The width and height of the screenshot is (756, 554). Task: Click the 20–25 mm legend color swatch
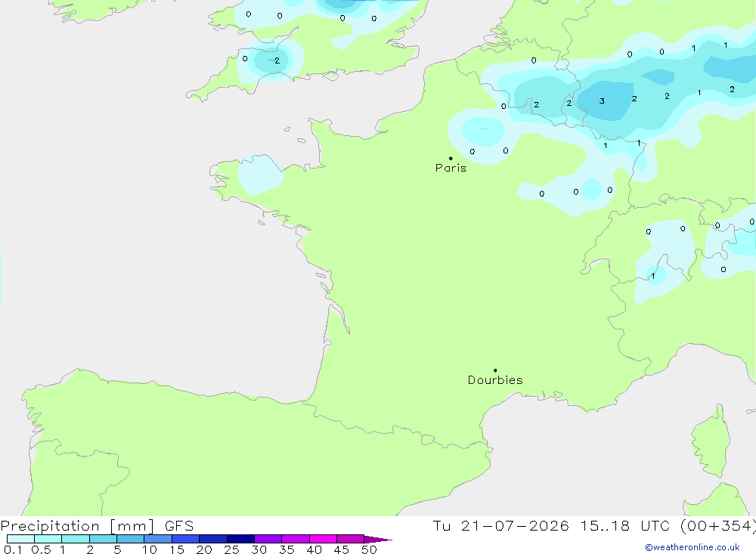[213, 539]
